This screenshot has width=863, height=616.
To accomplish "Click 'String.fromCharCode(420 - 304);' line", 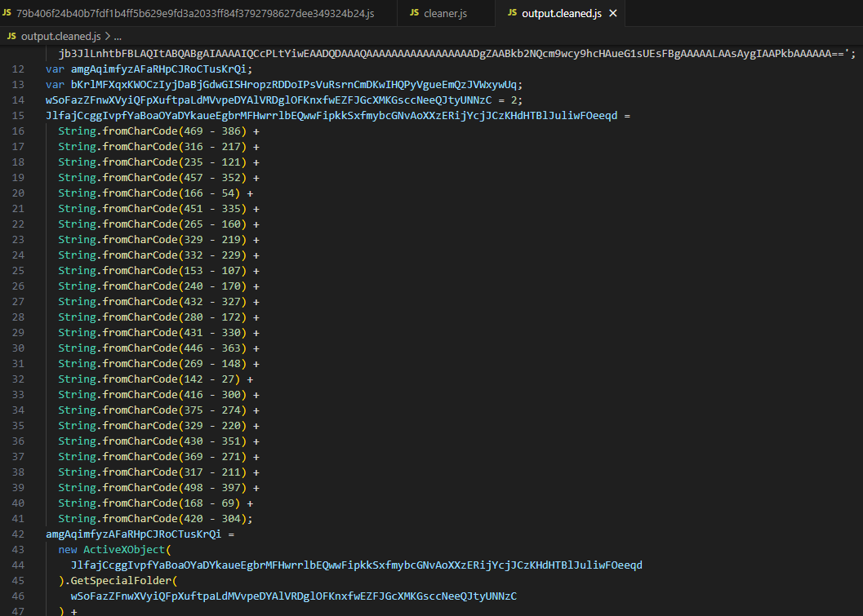I will (156, 518).
